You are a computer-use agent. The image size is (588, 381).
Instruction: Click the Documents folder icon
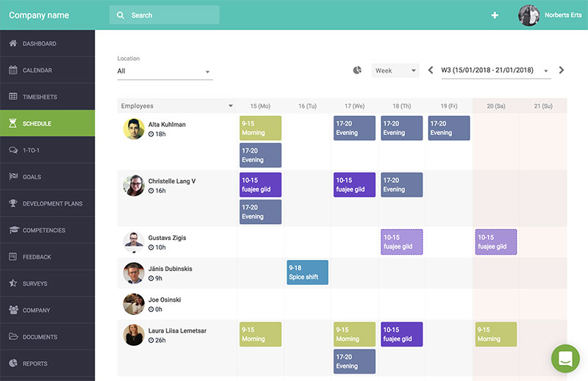coord(13,336)
